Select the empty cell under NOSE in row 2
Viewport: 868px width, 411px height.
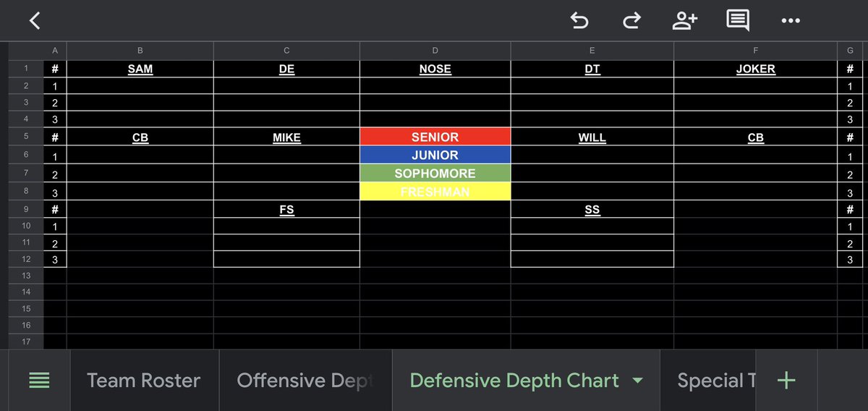coord(435,85)
